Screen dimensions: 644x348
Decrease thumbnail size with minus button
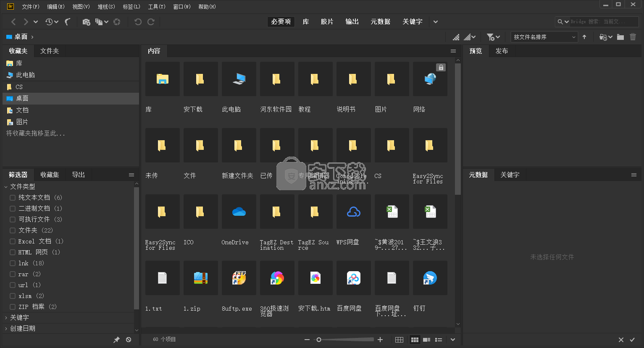point(307,340)
